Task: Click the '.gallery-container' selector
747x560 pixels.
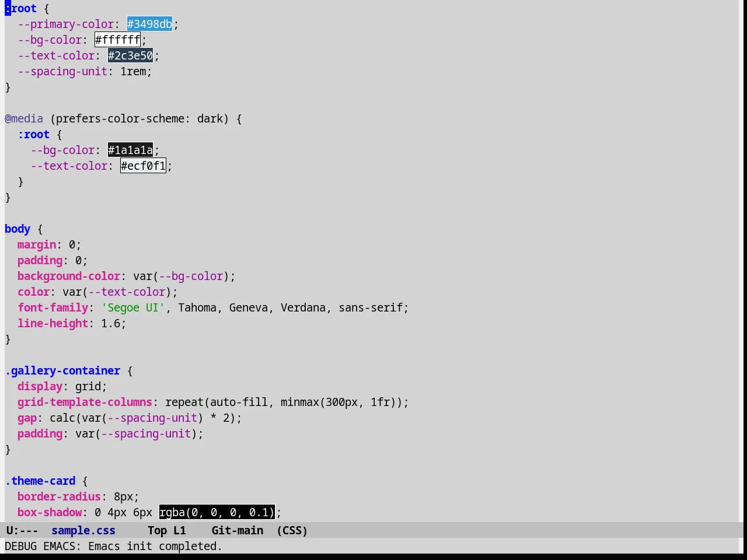Action: [62, 370]
